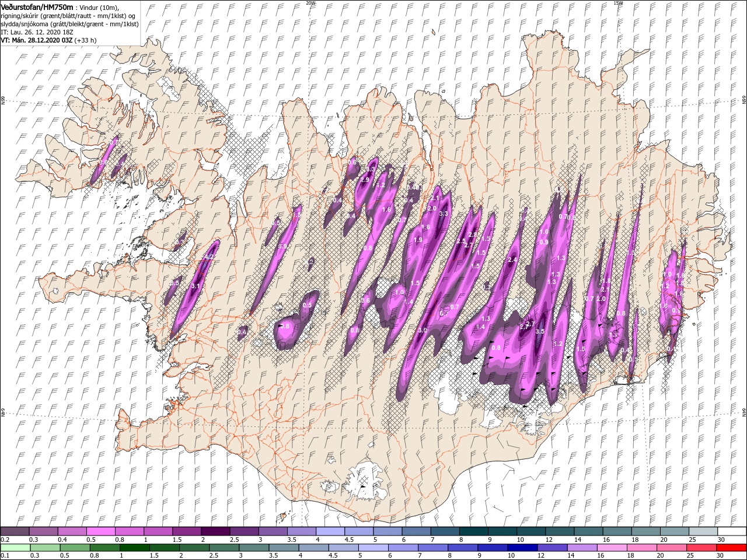The image size is (747, 560).
Task: Click the pale gray 25–30 snow legend swatch
Action: (703, 531)
